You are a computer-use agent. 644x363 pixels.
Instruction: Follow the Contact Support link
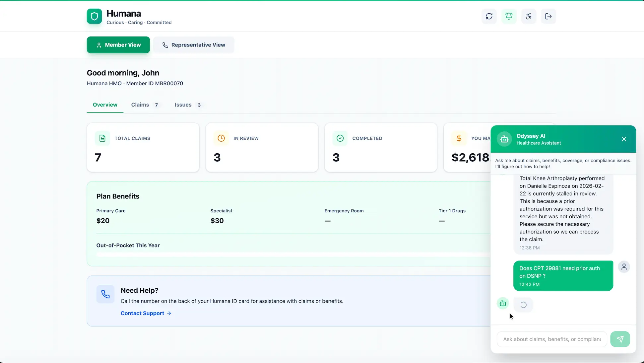[x=146, y=313]
